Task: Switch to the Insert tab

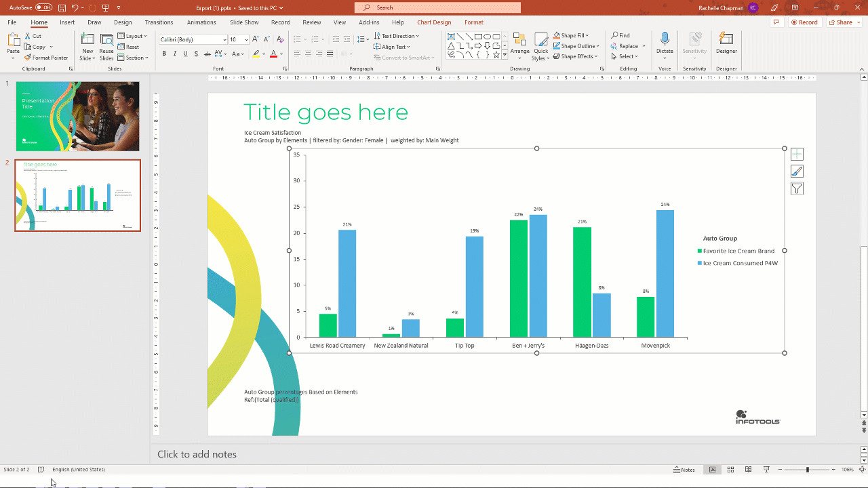Action: pos(67,22)
